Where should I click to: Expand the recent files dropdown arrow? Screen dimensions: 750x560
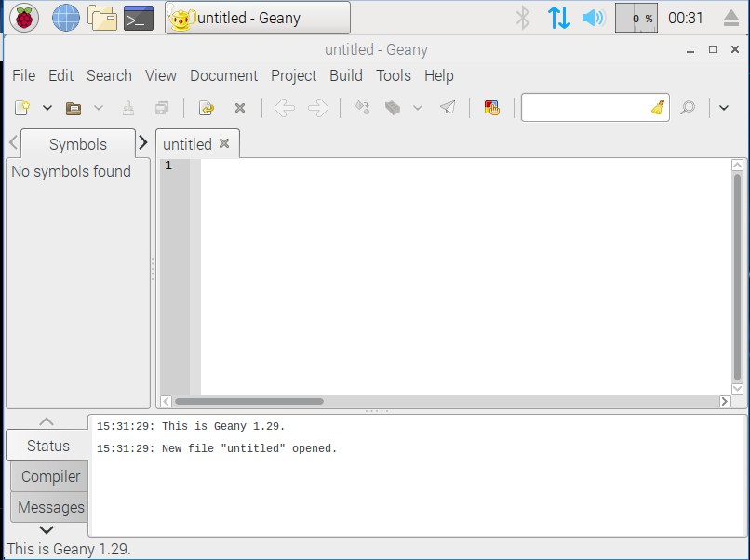click(99, 108)
